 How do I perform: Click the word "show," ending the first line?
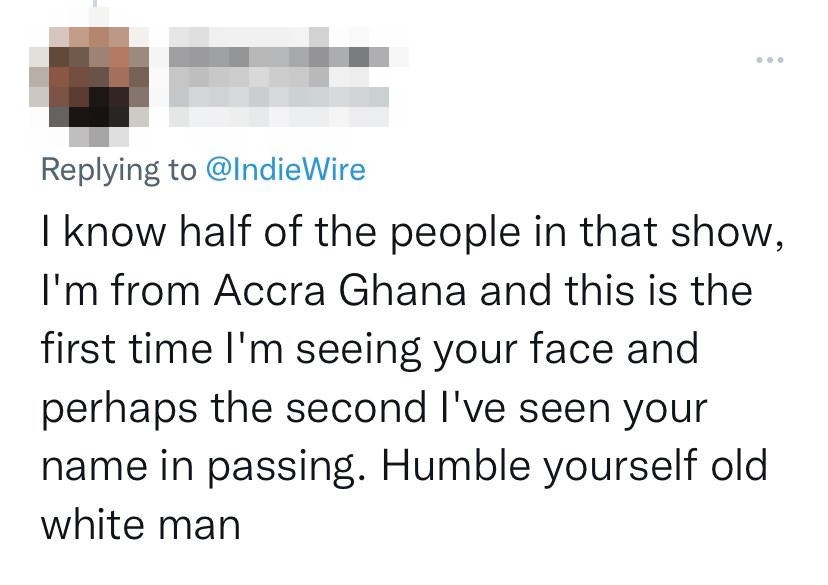[x=727, y=233]
